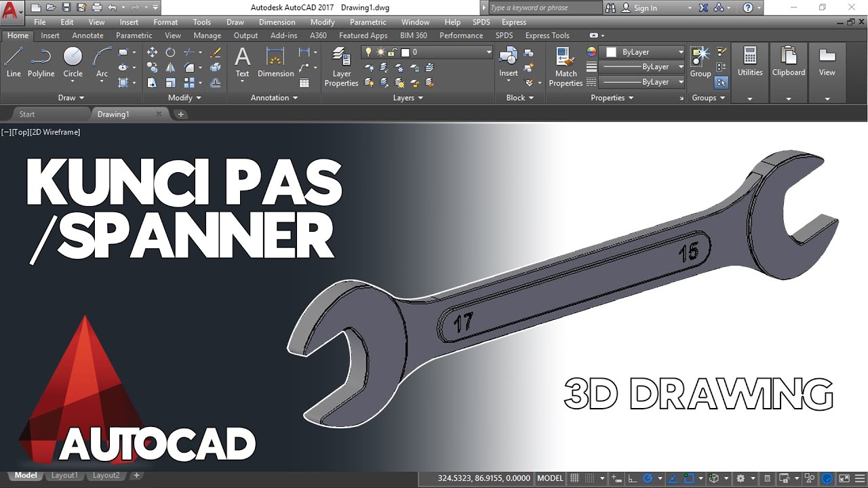Expand the Layers panel

point(408,98)
